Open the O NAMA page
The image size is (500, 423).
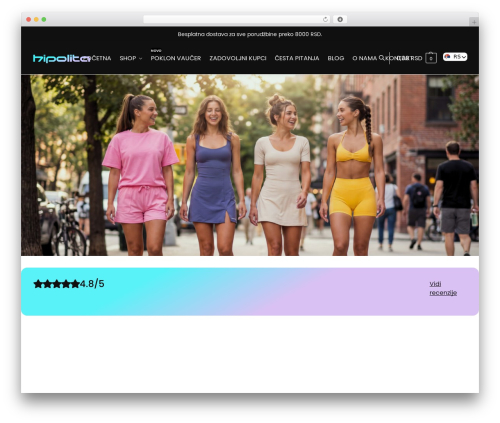(x=365, y=58)
